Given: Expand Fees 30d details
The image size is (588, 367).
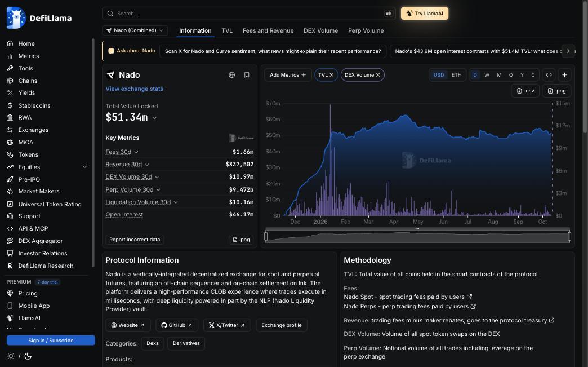Looking at the screenshot, I should 136,152.
